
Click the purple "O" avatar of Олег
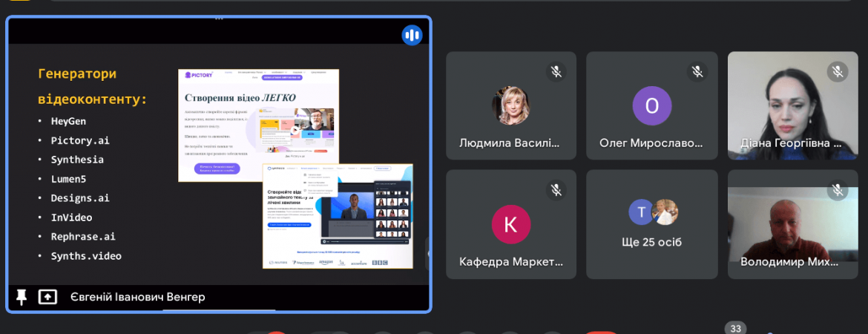click(x=652, y=106)
